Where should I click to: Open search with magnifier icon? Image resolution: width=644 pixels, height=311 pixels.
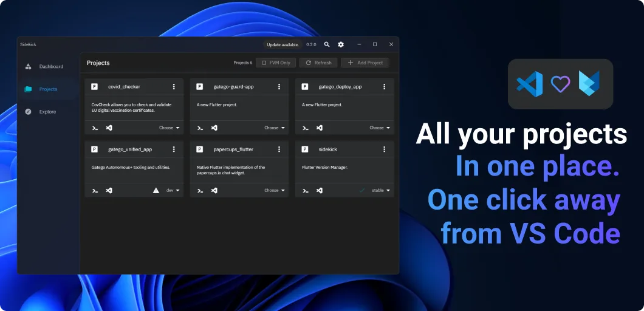327,44
